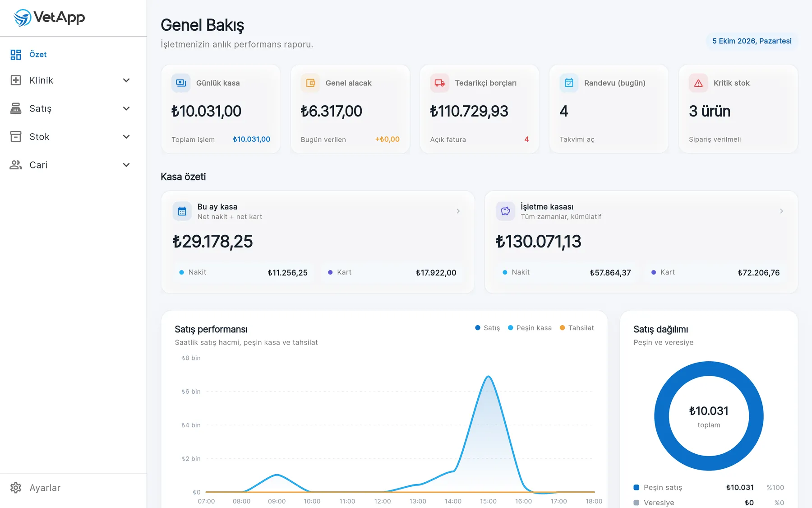Open Bu ay kasa details arrow
The width and height of the screenshot is (812, 508).
[x=458, y=211]
